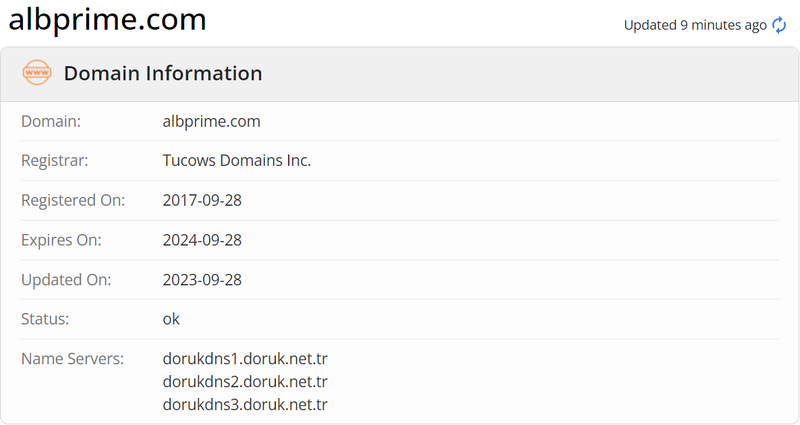
Task: Click the registered date 2017-09-28
Action: (x=202, y=200)
